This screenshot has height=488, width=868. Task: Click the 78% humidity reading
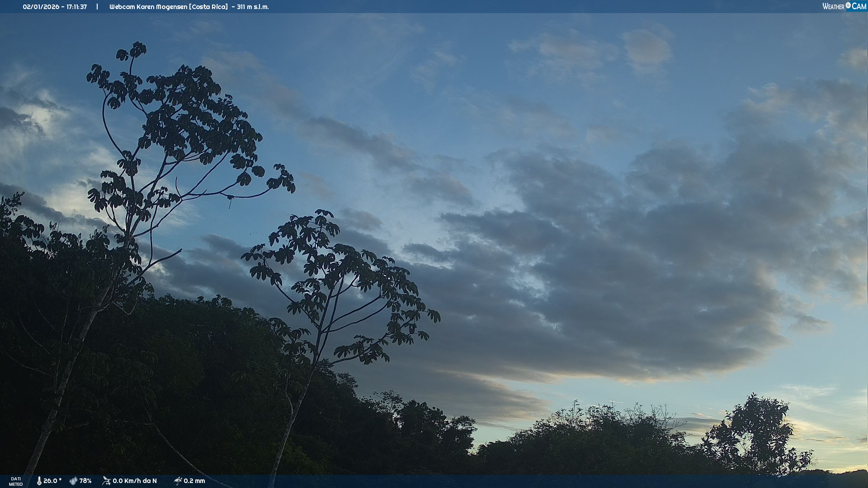click(x=85, y=481)
